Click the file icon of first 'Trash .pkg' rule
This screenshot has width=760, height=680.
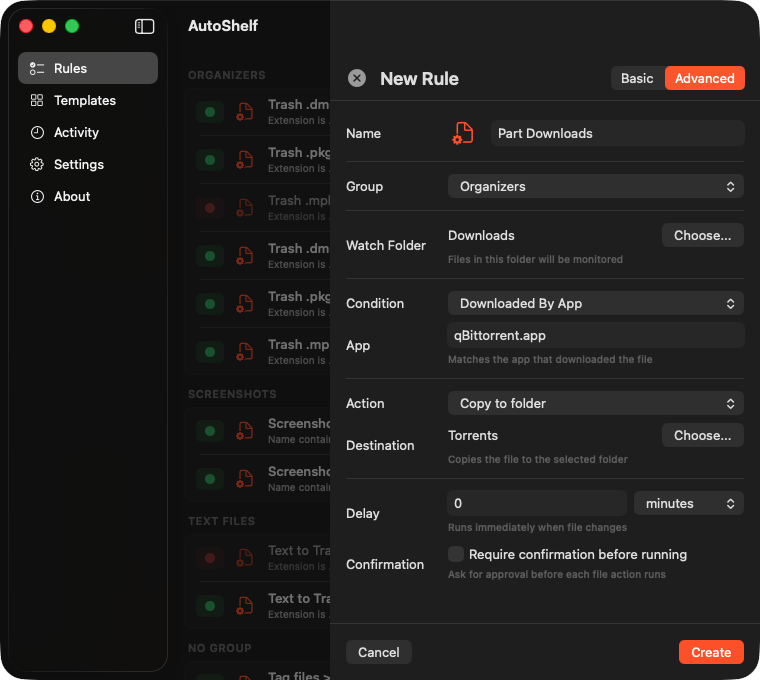245,160
